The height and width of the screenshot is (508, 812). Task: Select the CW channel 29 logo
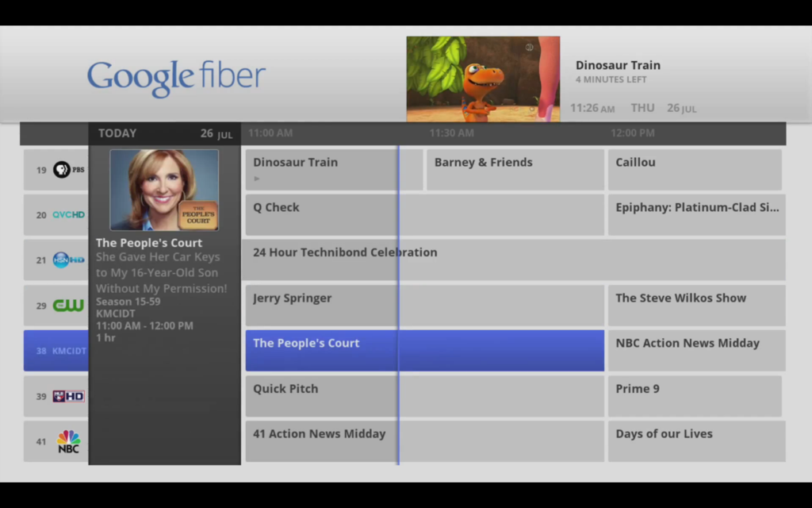[x=68, y=306]
